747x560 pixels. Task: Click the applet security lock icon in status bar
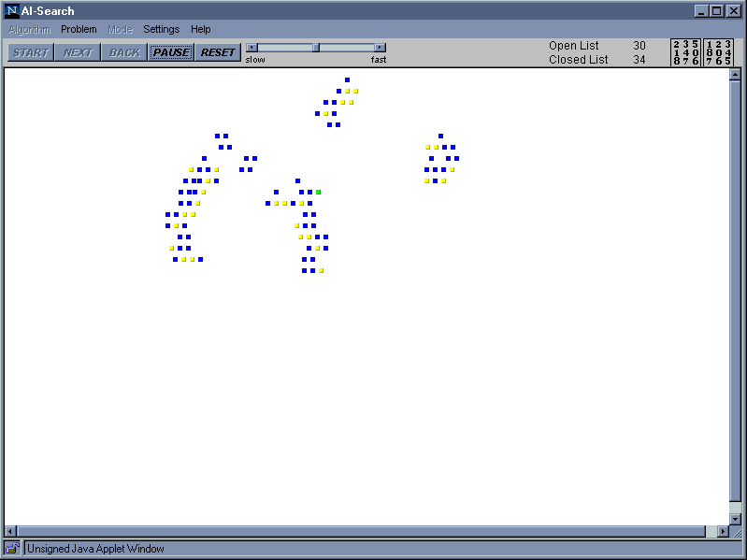[13, 549]
